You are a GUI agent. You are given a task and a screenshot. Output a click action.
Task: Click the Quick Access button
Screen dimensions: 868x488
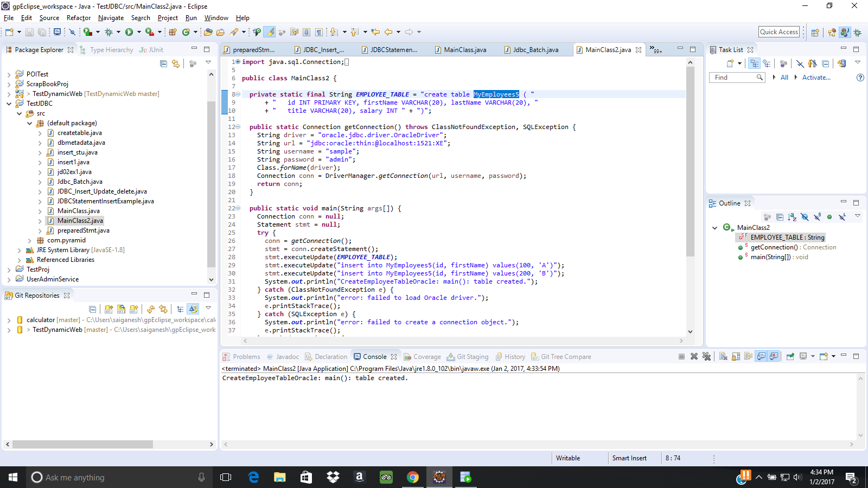pyautogui.click(x=779, y=31)
